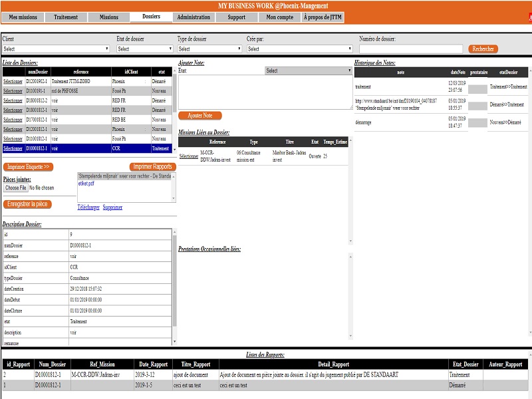Click the idClient column header in dossier list

tap(131, 72)
